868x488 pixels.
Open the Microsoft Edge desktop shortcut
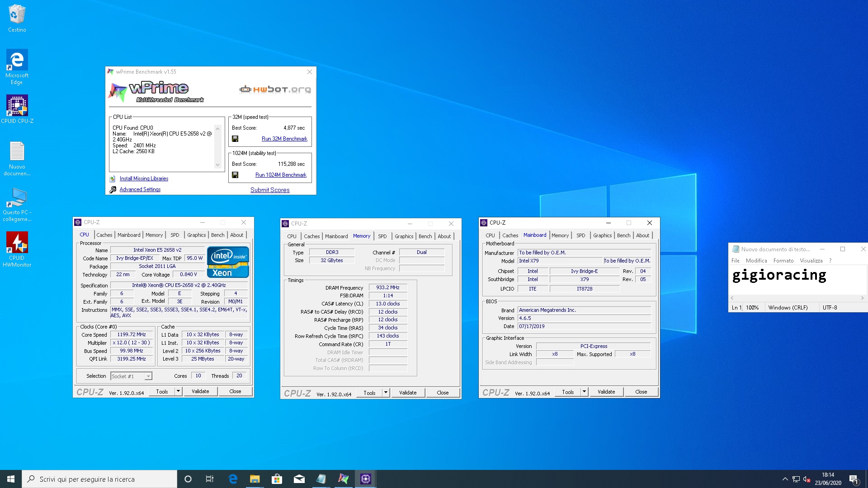[17, 67]
